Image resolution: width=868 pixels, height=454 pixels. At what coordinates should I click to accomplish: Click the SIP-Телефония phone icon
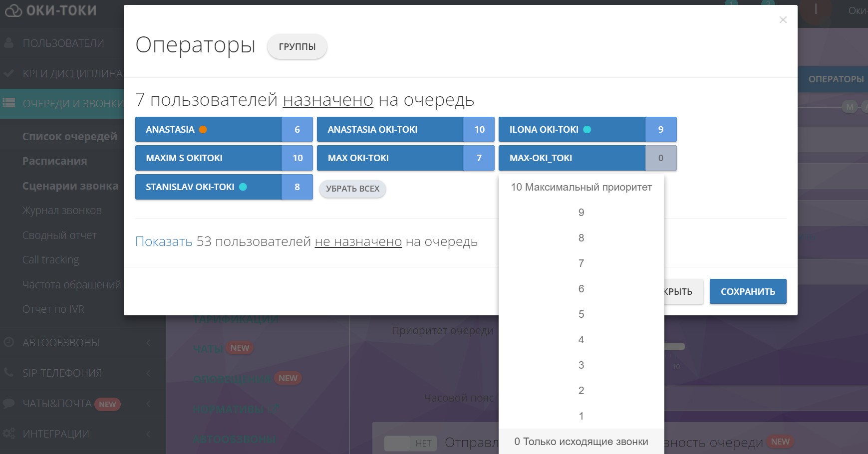pyautogui.click(x=8, y=373)
